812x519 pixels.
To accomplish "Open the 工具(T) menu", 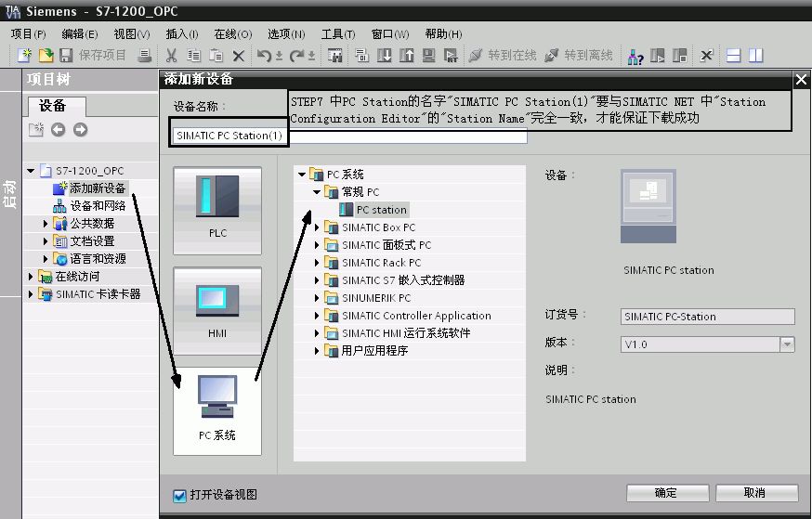I will pos(337,34).
